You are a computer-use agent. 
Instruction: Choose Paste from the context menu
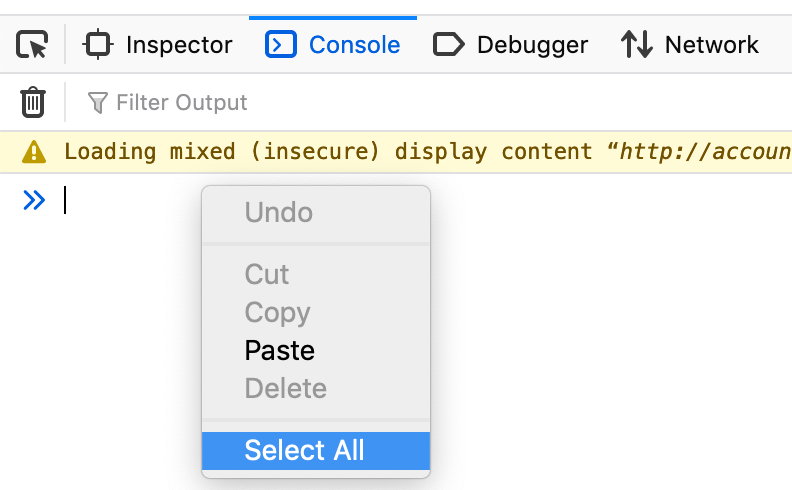[x=279, y=351]
